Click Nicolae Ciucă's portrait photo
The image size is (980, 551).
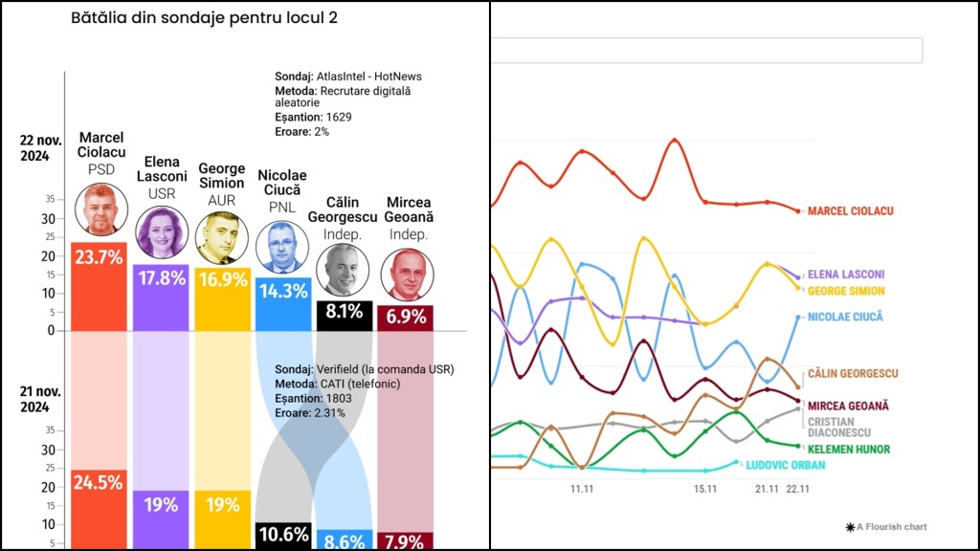click(281, 248)
